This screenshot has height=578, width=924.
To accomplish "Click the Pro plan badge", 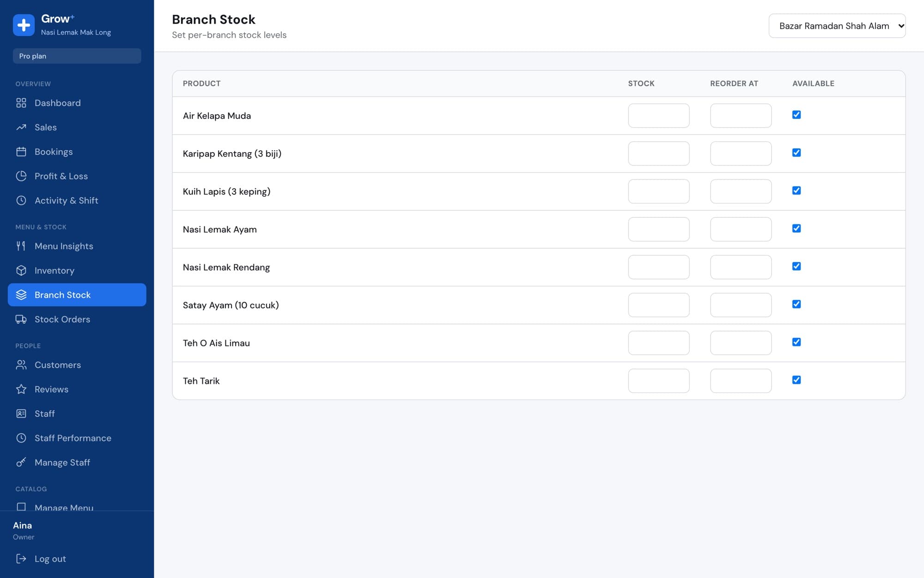I will (77, 56).
